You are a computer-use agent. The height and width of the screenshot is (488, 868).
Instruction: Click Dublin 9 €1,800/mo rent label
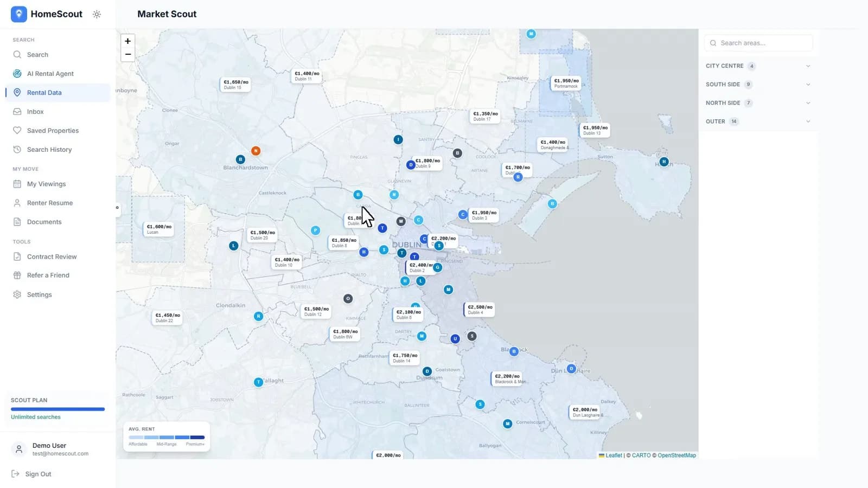coord(427,163)
